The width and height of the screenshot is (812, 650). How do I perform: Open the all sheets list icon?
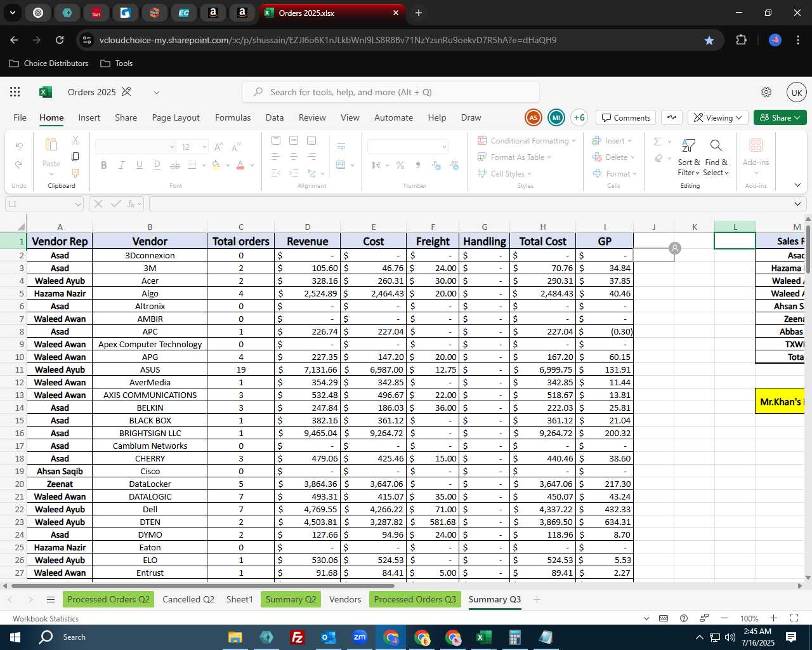pyautogui.click(x=51, y=599)
